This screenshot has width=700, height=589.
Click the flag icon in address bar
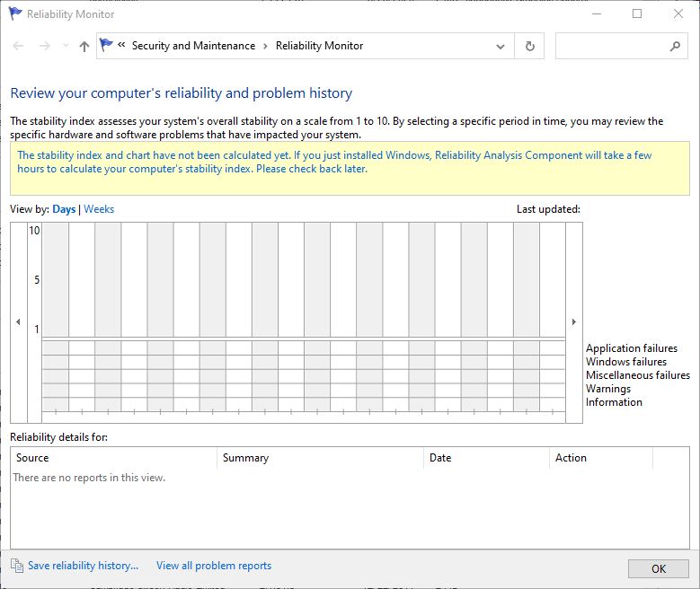(106, 45)
